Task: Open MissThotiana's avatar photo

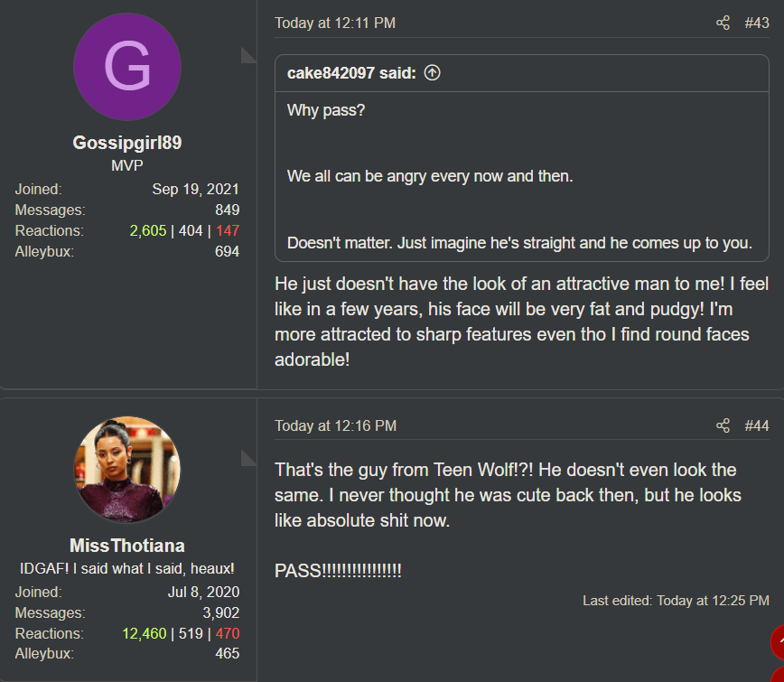Action: click(127, 470)
